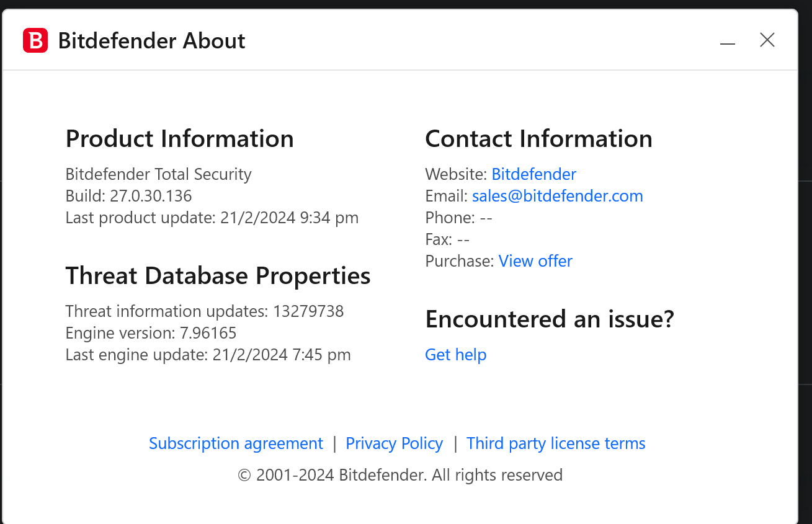The height and width of the screenshot is (524, 812).
Task: Click the Threat Database Properties heading
Action: click(x=218, y=275)
